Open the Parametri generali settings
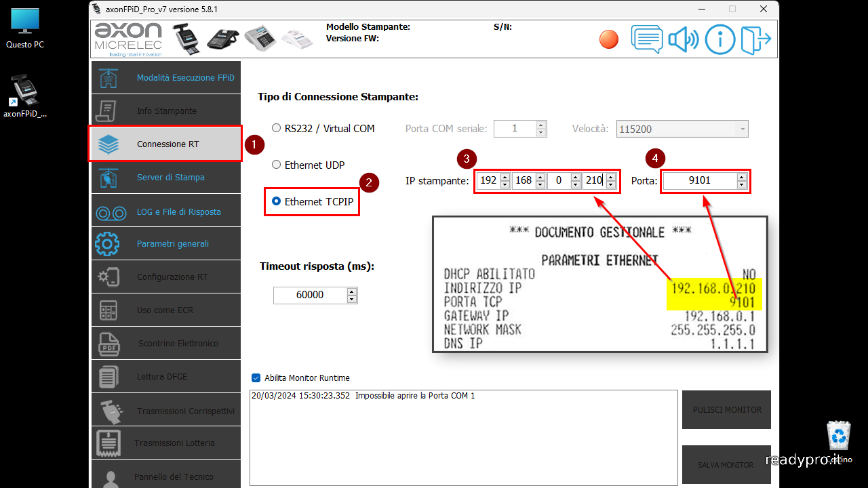 coord(167,243)
